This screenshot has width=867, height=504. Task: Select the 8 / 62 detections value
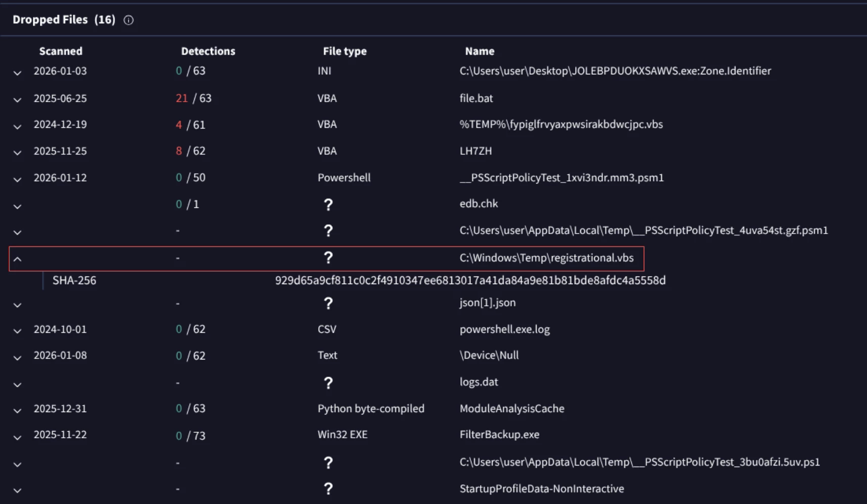(x=191, y=151)
